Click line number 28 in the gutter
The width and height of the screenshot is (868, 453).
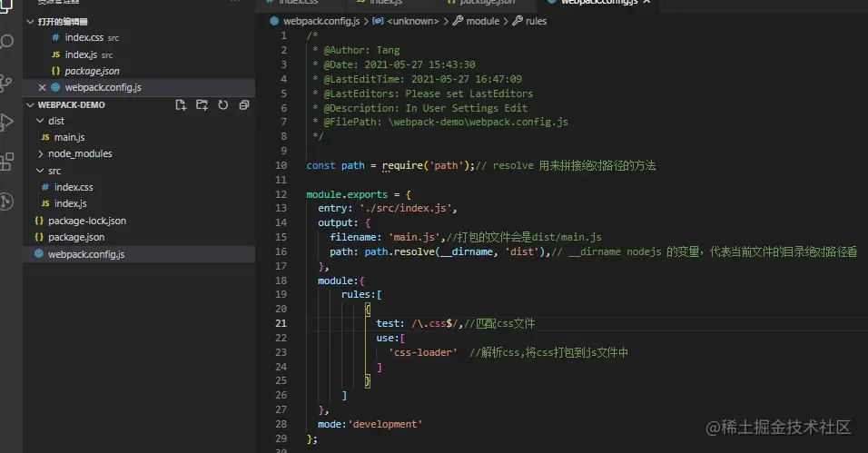point(281,424)
